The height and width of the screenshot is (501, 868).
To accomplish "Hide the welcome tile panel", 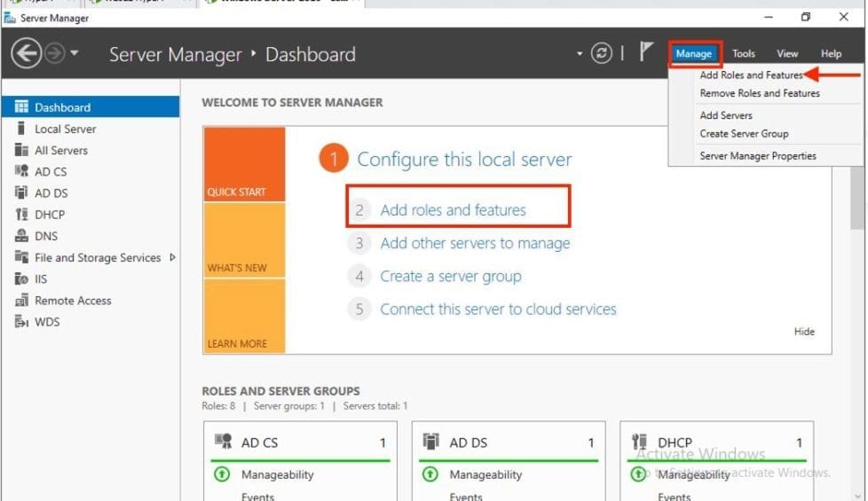I will click(x=804, y=332).
